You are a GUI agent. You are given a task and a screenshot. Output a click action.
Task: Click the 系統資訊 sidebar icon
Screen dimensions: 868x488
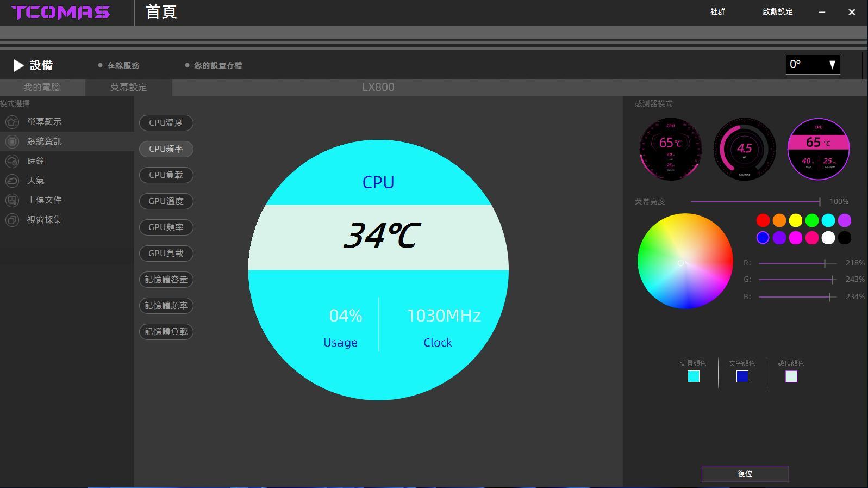[12, 141]
